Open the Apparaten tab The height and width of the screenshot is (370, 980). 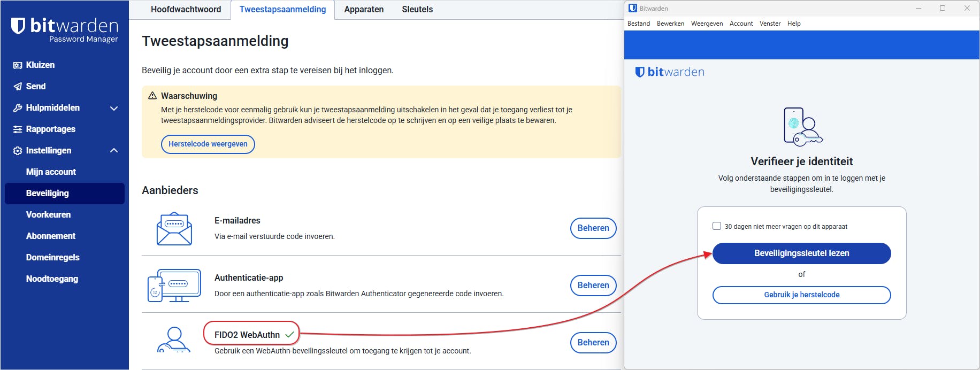364,10
